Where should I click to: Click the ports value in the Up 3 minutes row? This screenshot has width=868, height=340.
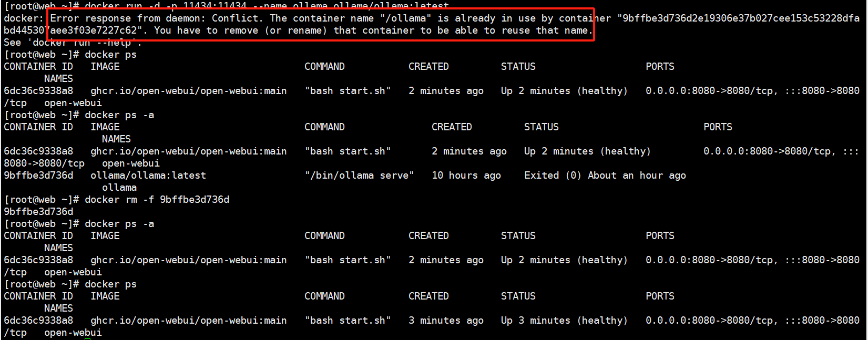click(x=753, y=321)
